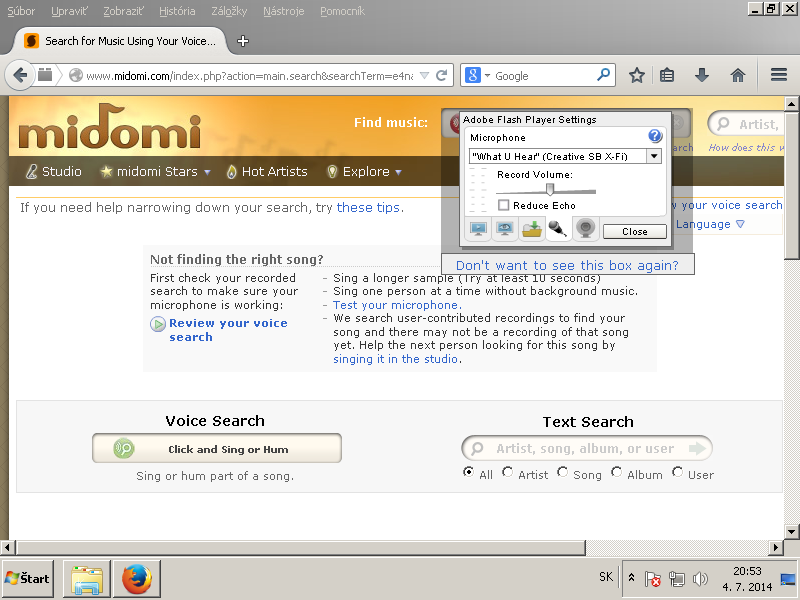800x600 pixels.
Task: Select the Song radio button
Action: pos(562,472)
